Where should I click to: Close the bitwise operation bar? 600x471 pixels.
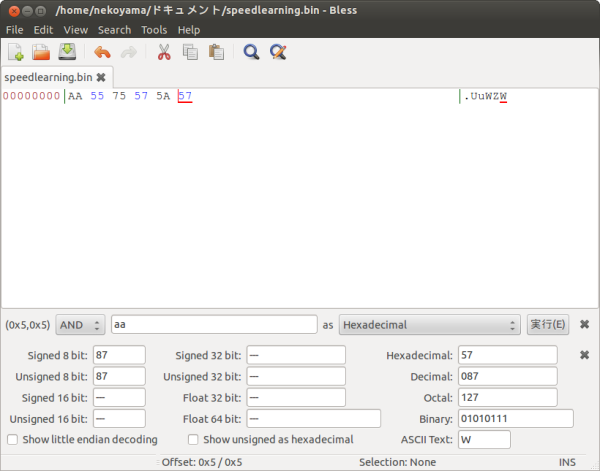(x=584, y=325)
